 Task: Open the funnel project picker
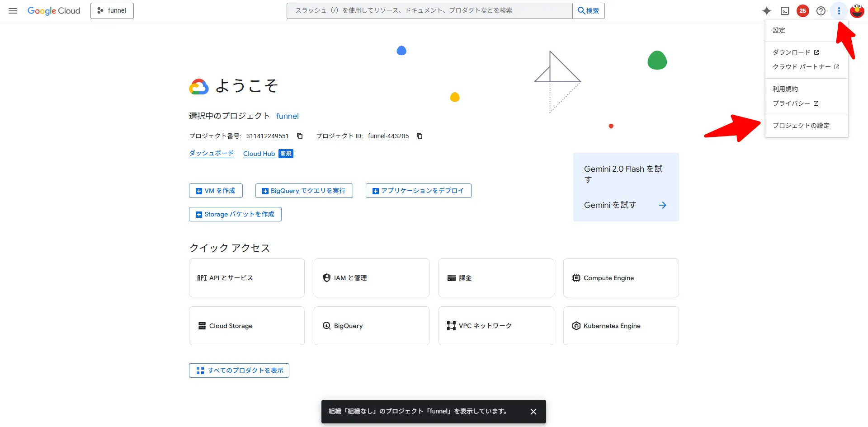pyautogui.click(x=112, y=11)
